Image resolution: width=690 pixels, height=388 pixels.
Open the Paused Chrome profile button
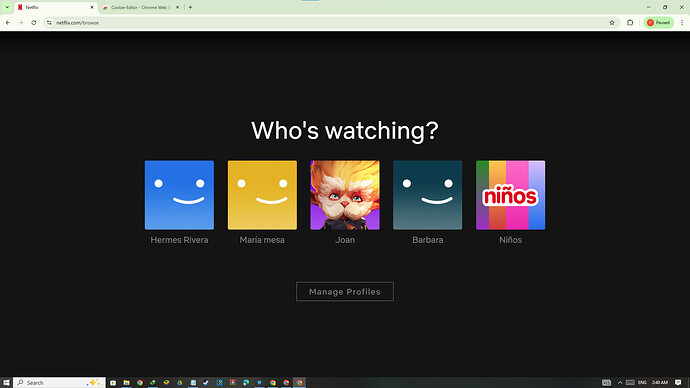(659, 22)
